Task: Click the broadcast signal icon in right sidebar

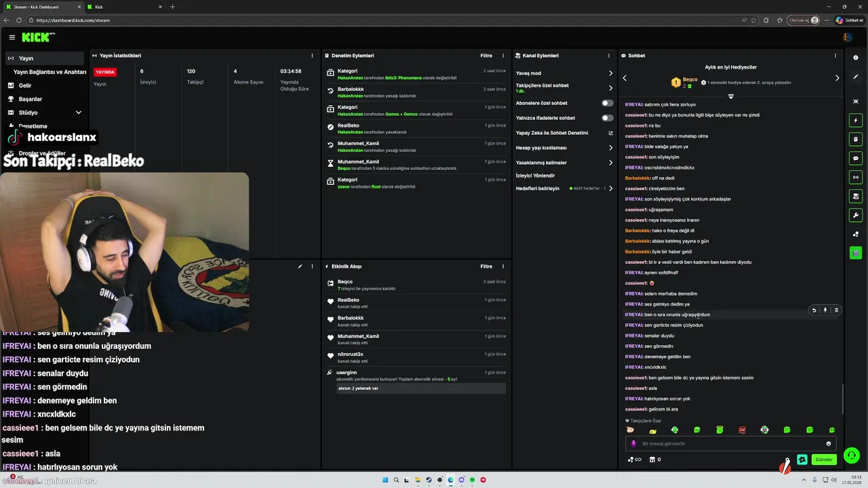Action: (x=856, y=178)
